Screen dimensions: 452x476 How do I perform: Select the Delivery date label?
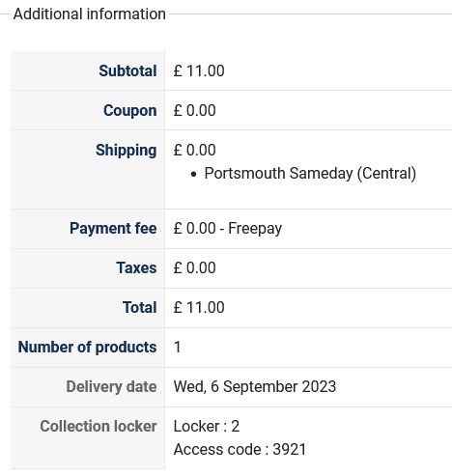click(111, 387)
